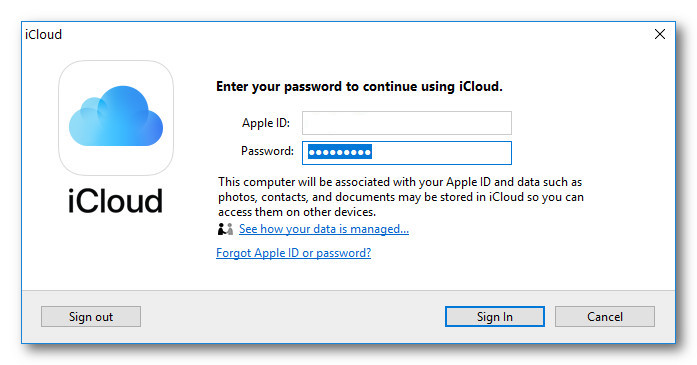Screen dimensions: 697x365
Task: Click the large iCloud wordmark below logo
Action: (115, 201)
